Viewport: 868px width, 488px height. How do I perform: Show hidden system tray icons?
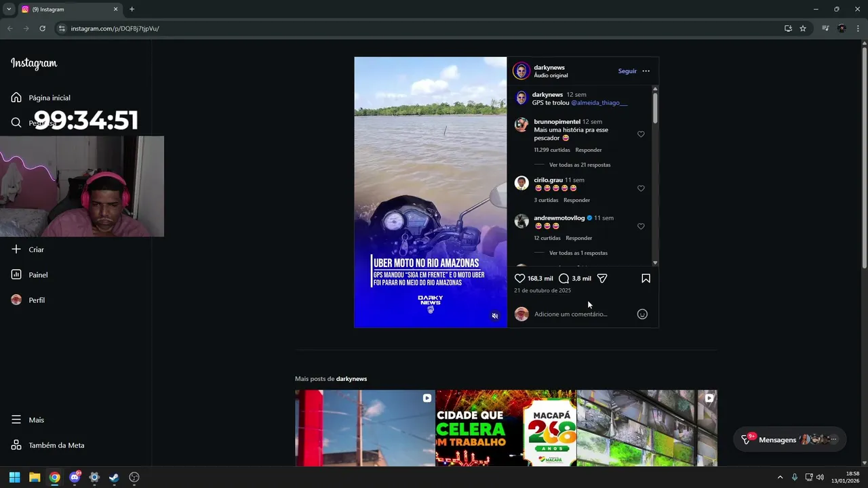click(x=780, y=477)
